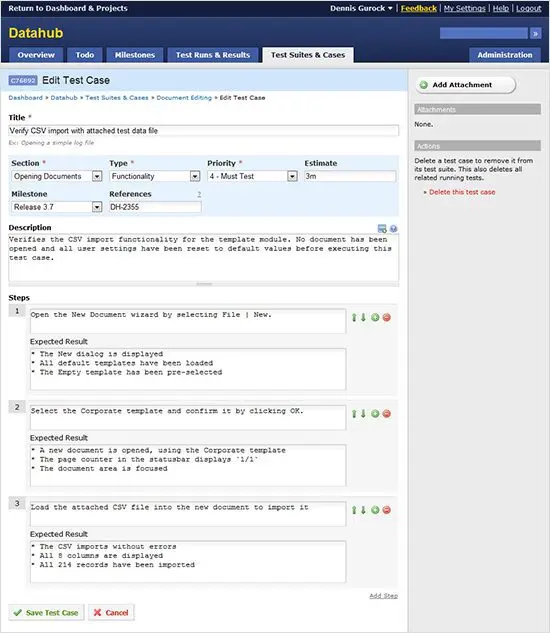
Task: Click red remove icon beside step 2
Action: pos(386,413)
